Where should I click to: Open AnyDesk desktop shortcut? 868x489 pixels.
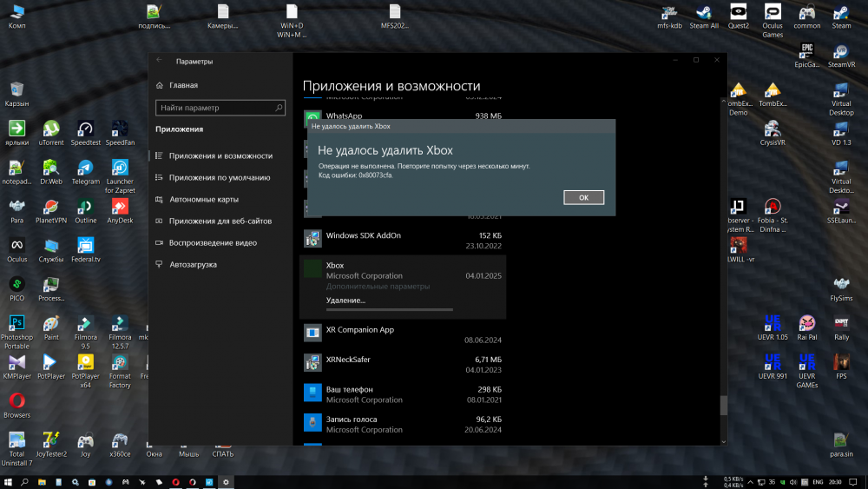tap(120, 211)
